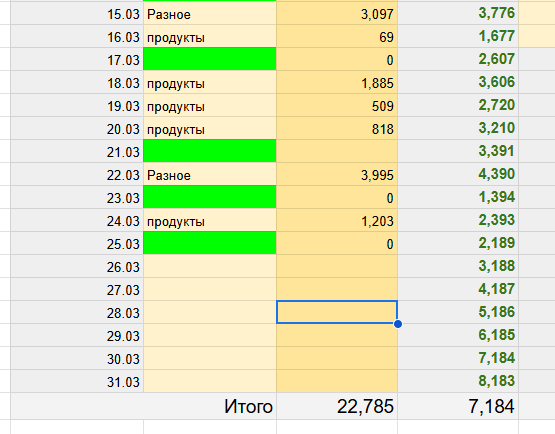Screen dimensions: 555x434
Task: Click the green filled cell in row 25.03
Action: pyautogui.click(x=210, y=243)
